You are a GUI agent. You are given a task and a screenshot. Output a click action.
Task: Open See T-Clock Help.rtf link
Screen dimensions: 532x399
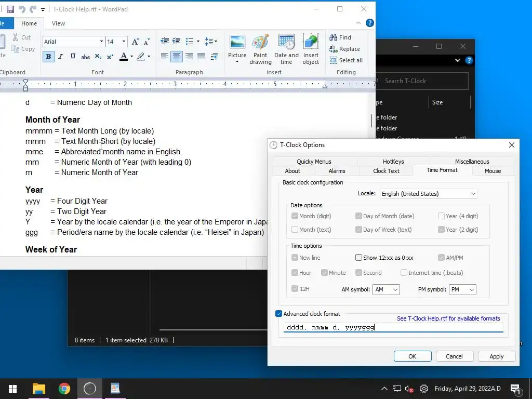[x=448, y=318]
